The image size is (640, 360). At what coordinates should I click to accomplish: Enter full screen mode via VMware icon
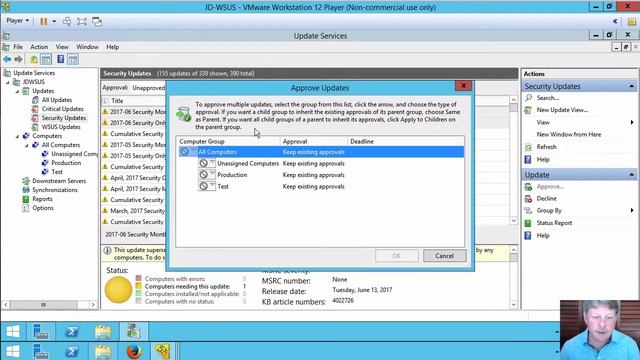pyautogui.click(x=82, y=21)
